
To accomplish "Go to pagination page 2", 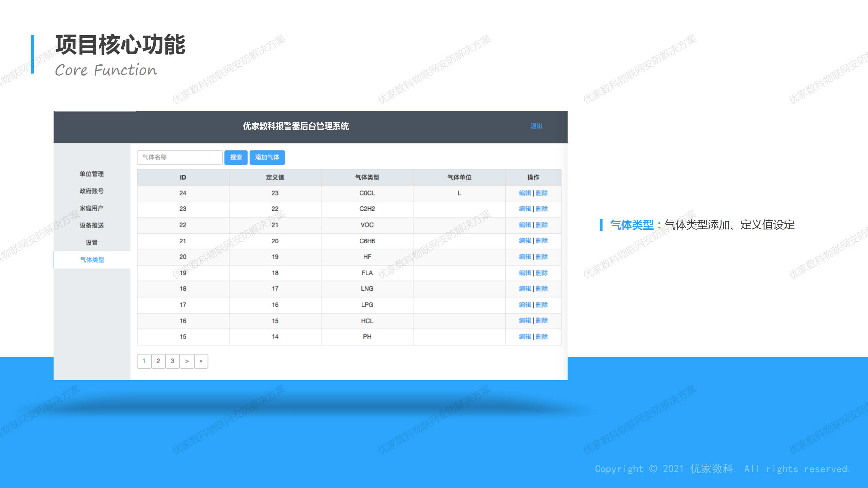I will click(x=158, y=361).
